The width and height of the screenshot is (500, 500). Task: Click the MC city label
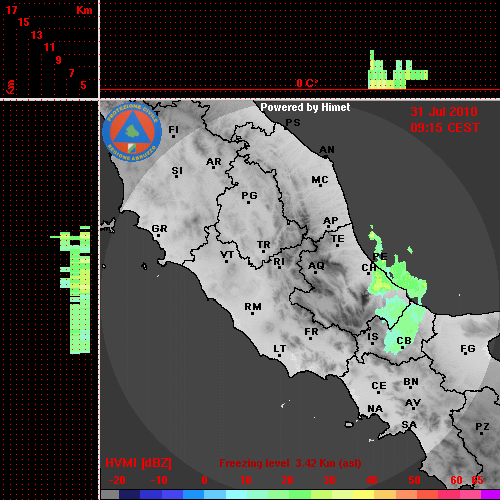tap(320, 180)
